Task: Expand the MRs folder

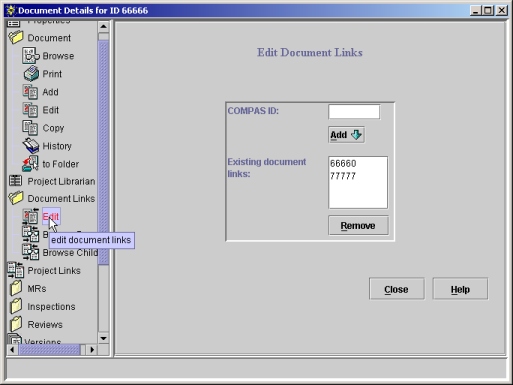Action: pyautogui.click(x=16, y=288)
